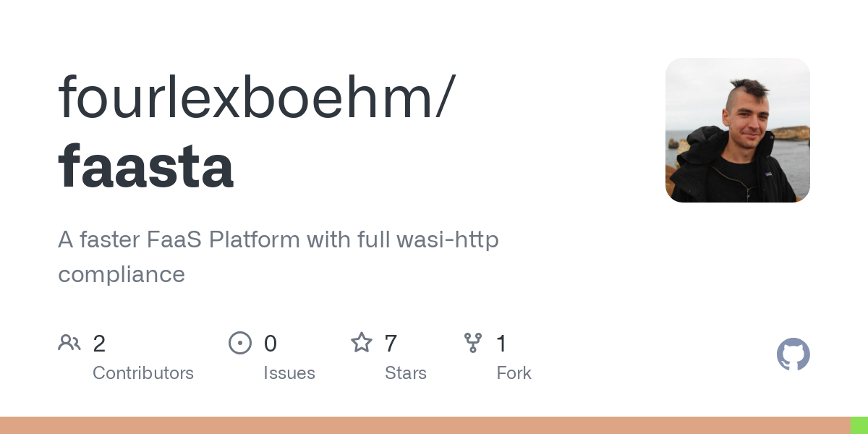Click the fork count number 1

coord(501,344)
